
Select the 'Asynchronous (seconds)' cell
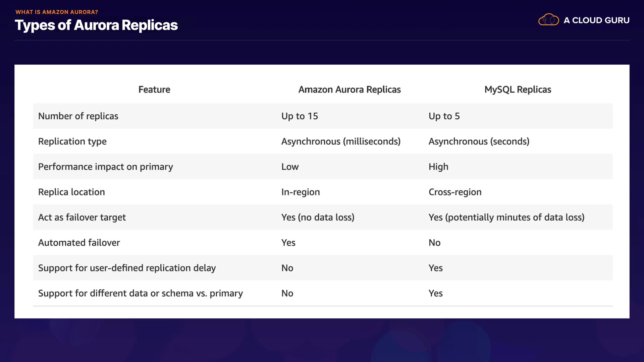(x=479, y=141)
